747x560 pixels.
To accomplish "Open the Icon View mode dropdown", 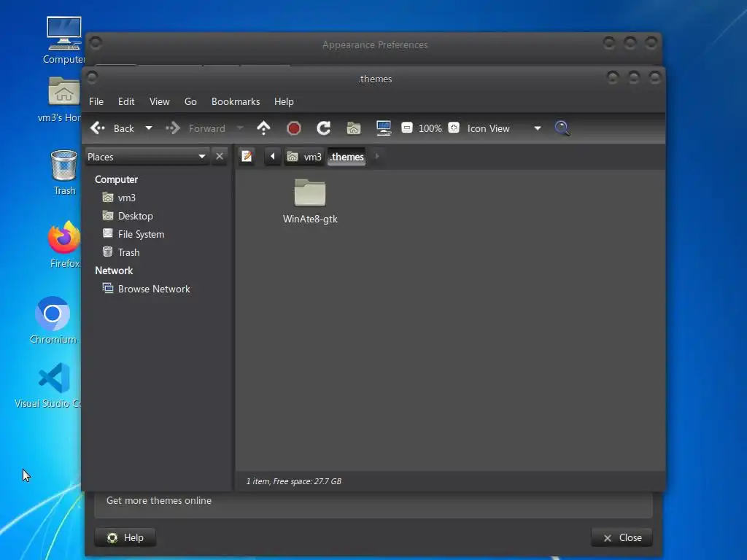I will click(x=504, y=128).
